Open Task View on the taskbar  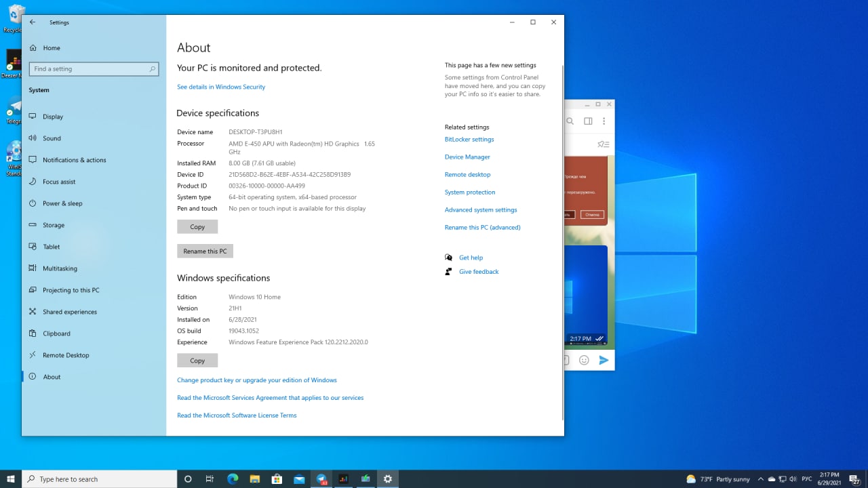(x=210, y=479)
